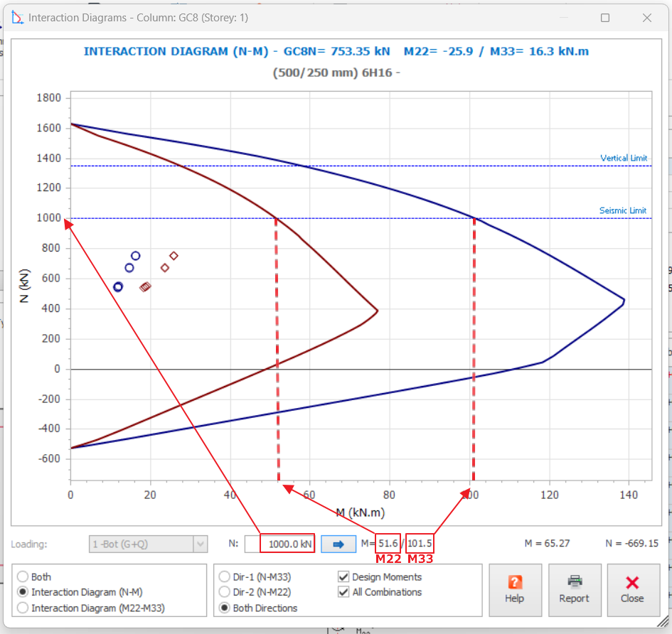Select Interaction Diagram (M22-M33) radio button
Screen dimensions: 672x634
pyautogui.click(x=23, y=608)
